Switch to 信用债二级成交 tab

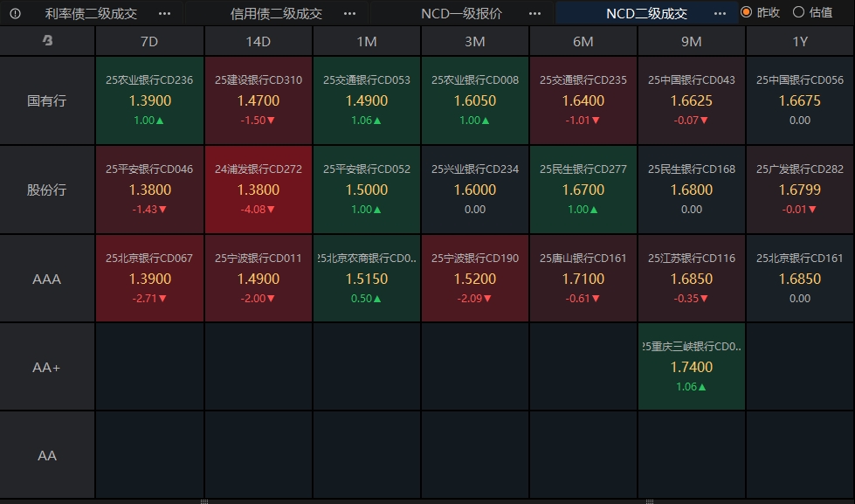click(276, 14)
